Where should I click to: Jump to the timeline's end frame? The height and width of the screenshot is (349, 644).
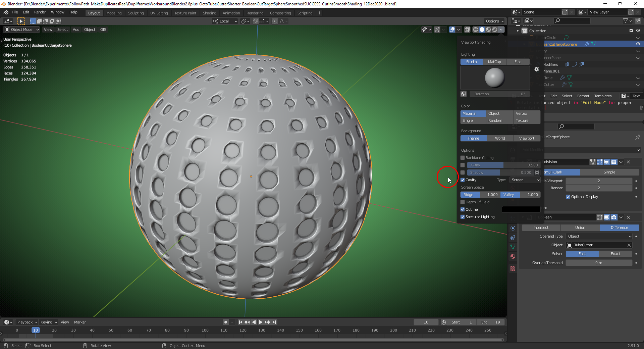tap(274, 322)
